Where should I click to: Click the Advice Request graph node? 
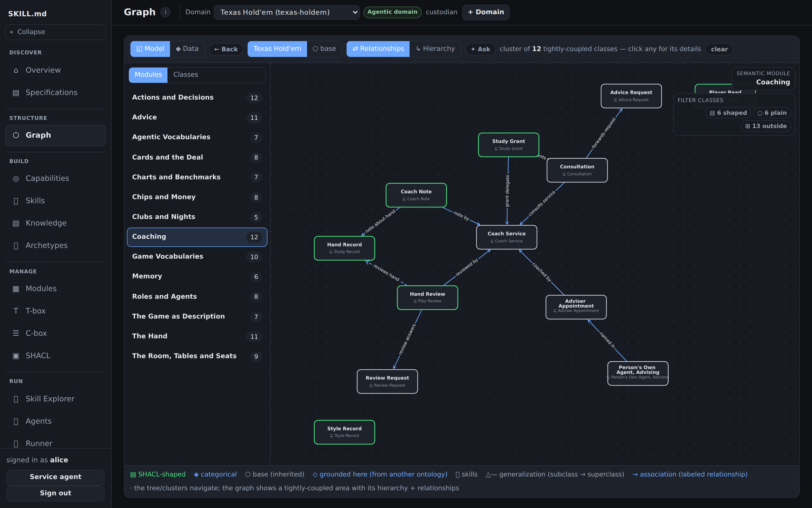pos(631,96)
